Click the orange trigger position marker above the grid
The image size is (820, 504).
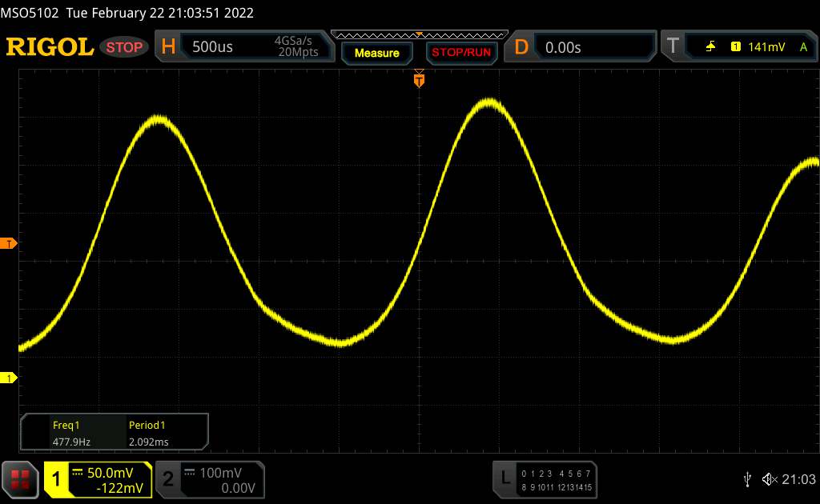pos(418,79)
